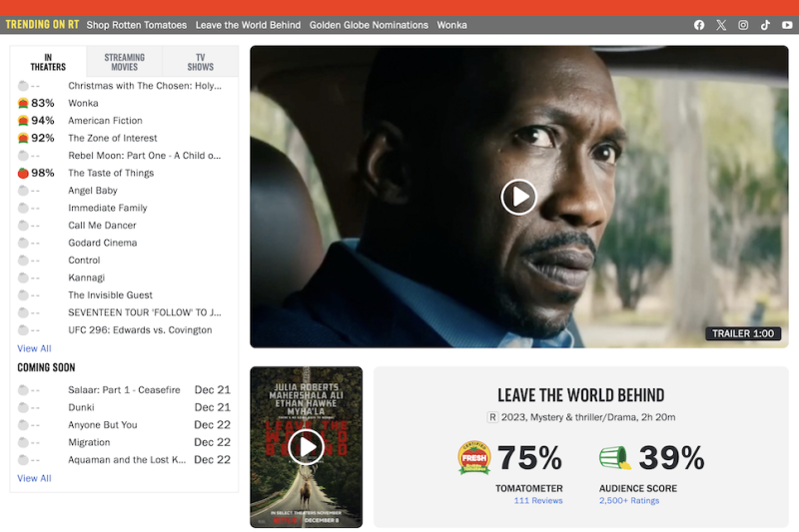Click the Leave the World Behind title heading

click(581, 395)
